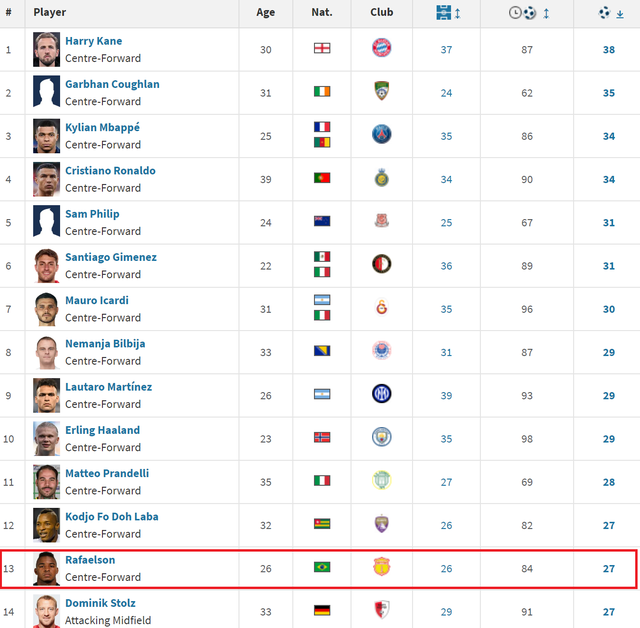Click Cristiano Ronaldo's Portugal flag
Screen dimensions: 640x628
click(322, 178)
